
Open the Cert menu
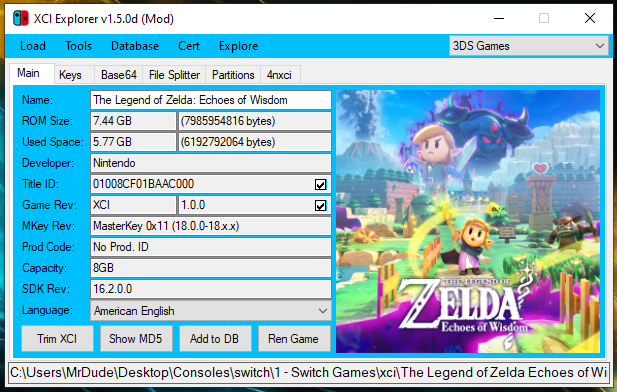click(189, 46)
